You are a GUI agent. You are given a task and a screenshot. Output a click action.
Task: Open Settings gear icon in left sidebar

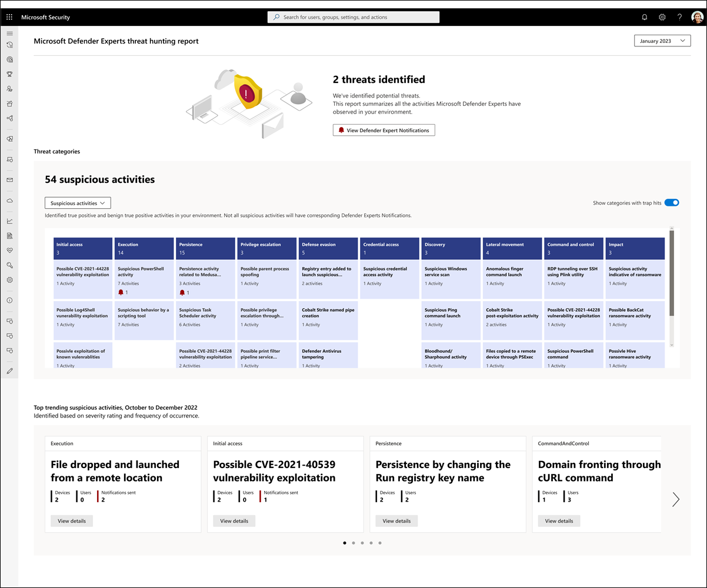tap(9, 280)
